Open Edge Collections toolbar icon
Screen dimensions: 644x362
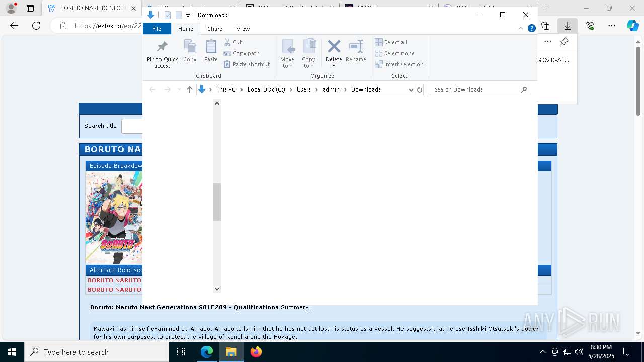pyautogui.click(x=545, y=26)
